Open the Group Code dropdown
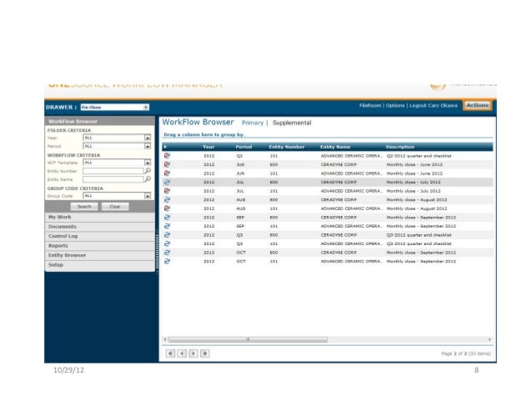This screenshot has height=411, width=532. point(148,196)
